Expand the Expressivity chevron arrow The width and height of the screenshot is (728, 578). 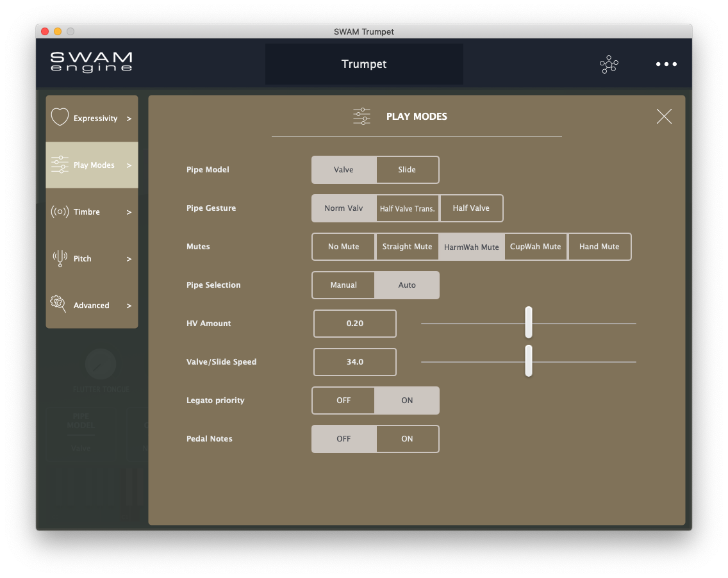pos(129,119)
